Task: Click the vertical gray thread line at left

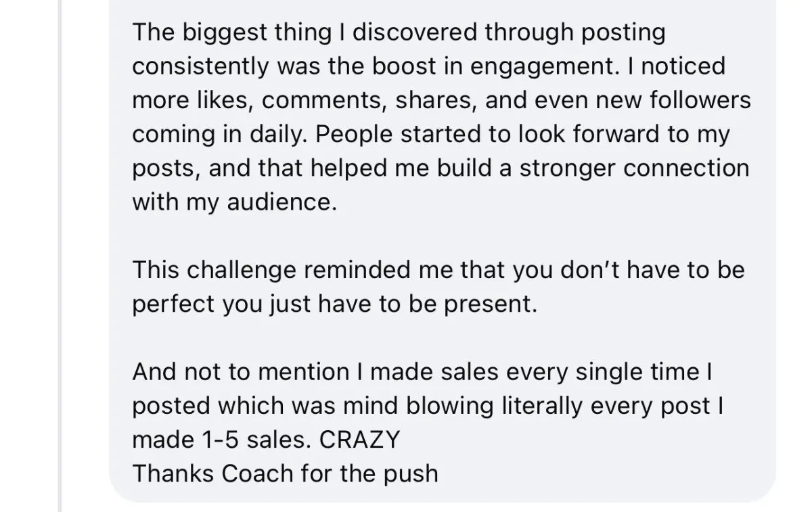Action: point(60,256)
